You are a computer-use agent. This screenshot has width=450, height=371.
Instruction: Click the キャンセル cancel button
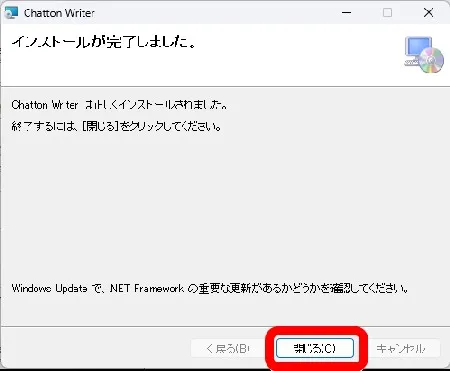point(401,348)
